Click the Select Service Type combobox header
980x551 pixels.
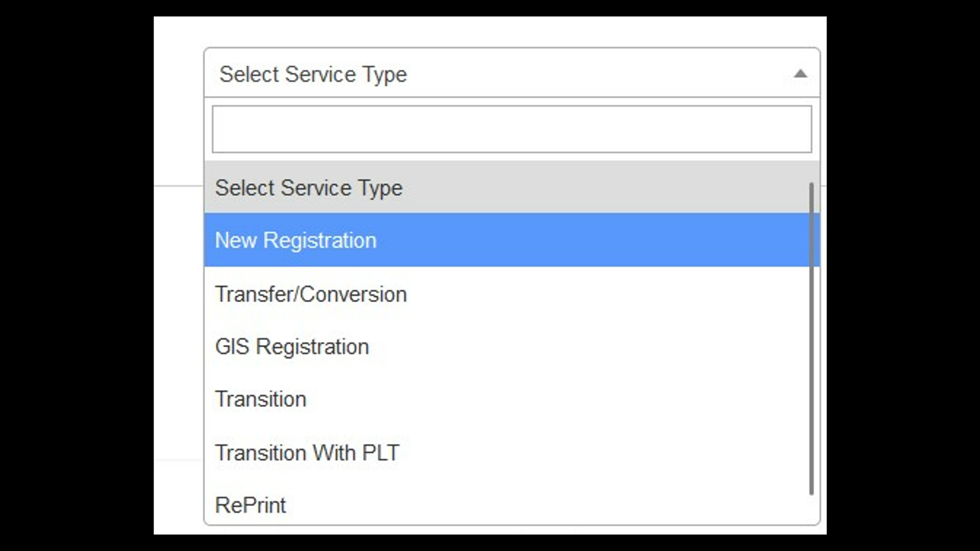point(512,73)
